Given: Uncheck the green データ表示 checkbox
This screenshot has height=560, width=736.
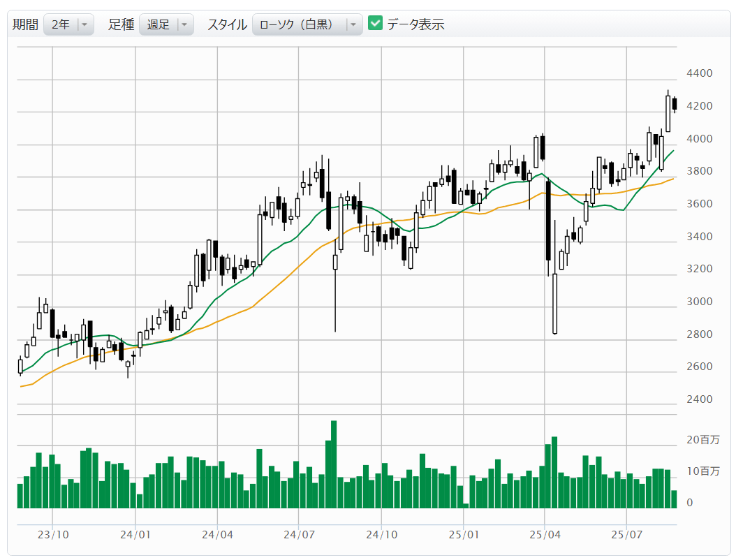Looking at the screenshot, I should 376,24.
